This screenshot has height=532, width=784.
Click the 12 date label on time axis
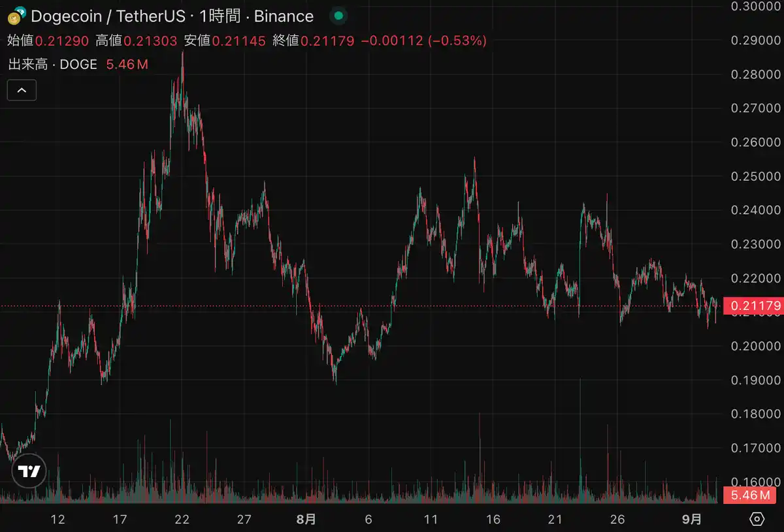[x=57, y=520]
